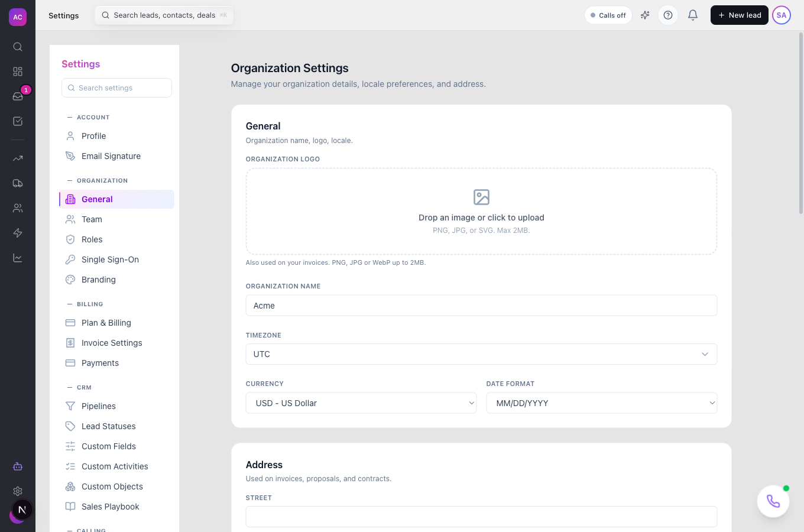Click the Organization Name field

[481, 306]
